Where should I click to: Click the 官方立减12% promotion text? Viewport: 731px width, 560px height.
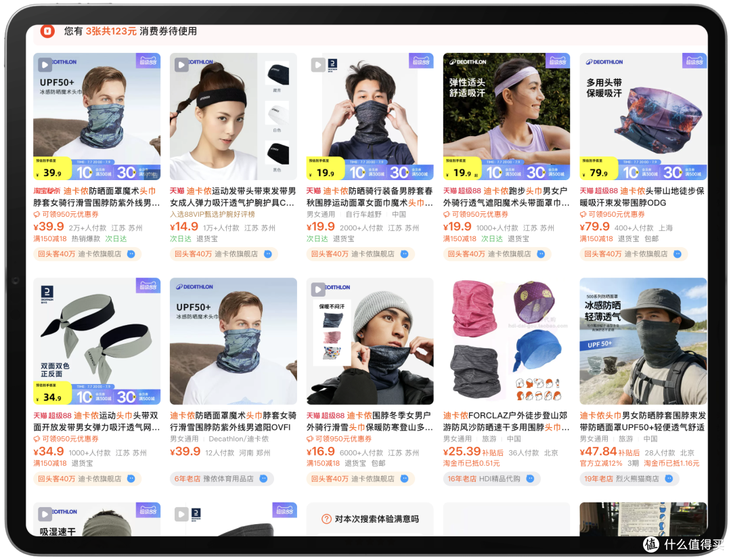pyautogui.click(x=601, y=463)
